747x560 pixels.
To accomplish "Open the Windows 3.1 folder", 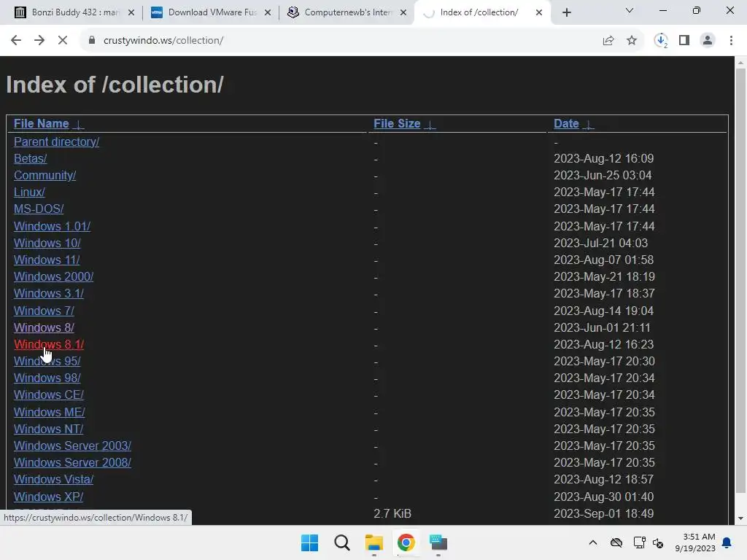I will pyautogui.click(x=49, y=293).
